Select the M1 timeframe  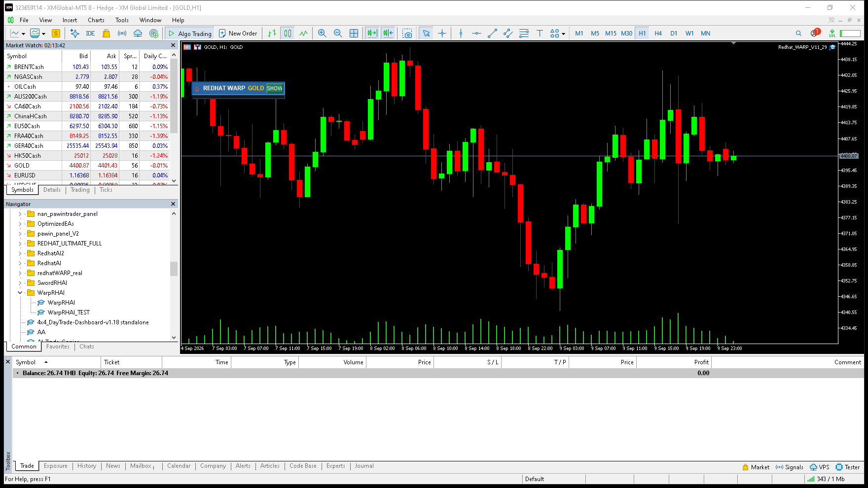click(579, 34)
